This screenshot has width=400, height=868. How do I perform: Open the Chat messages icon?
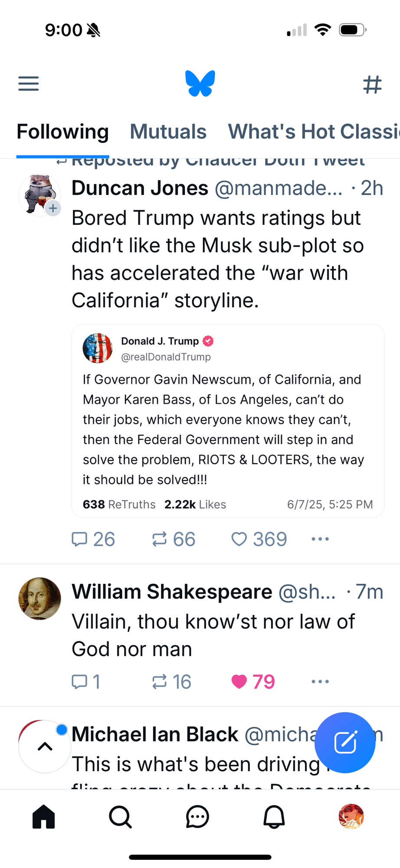pos(197,817)
